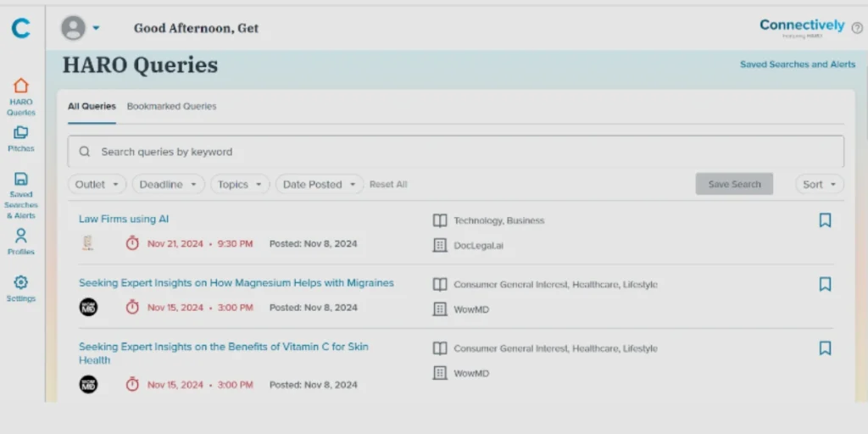This screenshot has height=434, width=868.
Task: Click the HARO Queries page heading
Action: (x=140, y=65)
